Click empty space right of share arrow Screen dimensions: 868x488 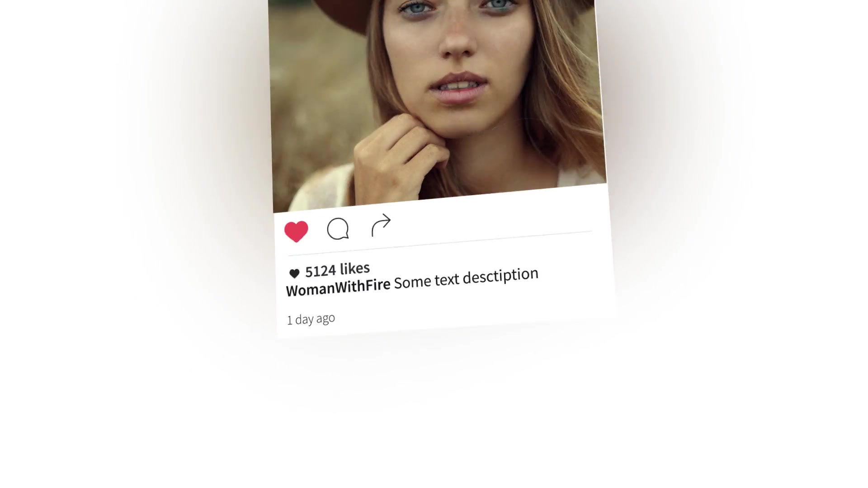click(493, 217)
